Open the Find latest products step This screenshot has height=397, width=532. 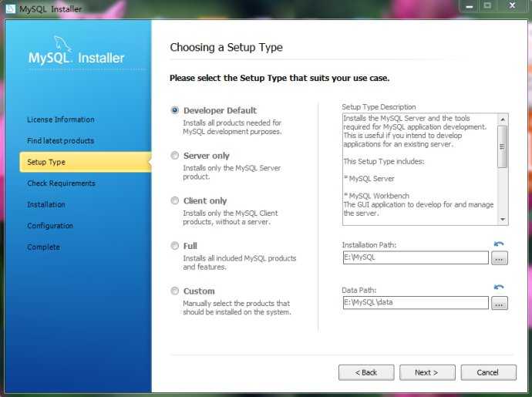60,141
